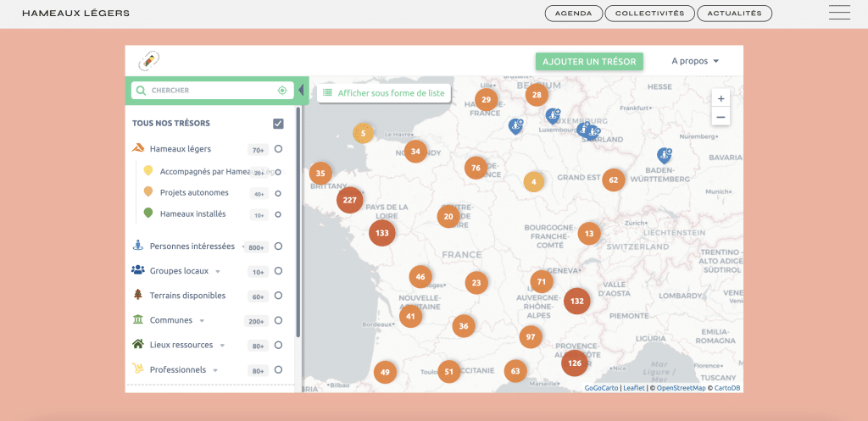Select the Hameaux installés radio button
This screenshot has height=421, width=868.
pos(278,214)
